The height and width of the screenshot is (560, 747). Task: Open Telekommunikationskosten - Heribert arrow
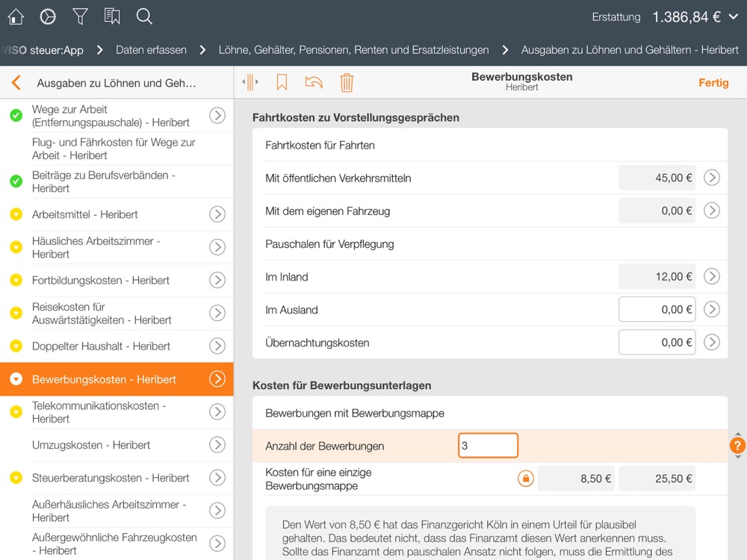217,412
